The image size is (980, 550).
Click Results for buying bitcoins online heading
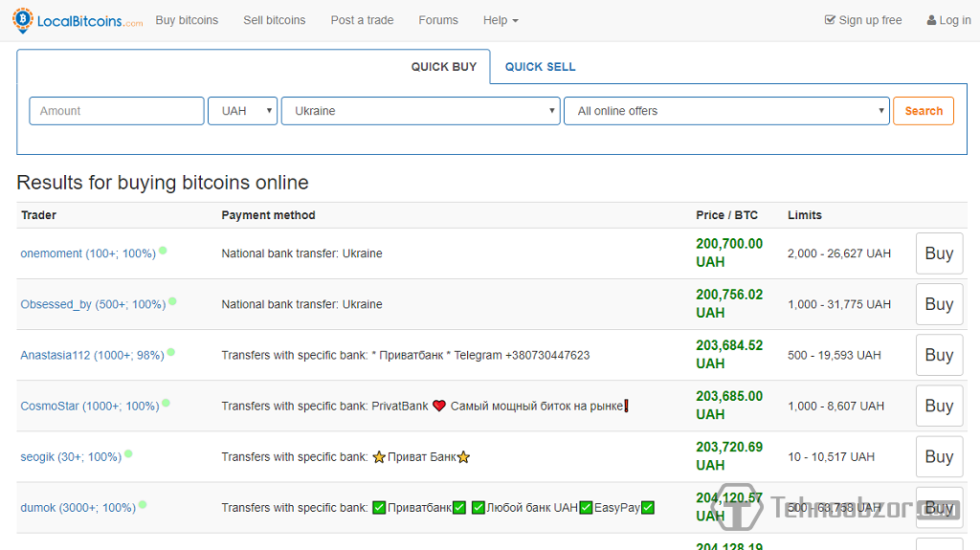(163, 183)
